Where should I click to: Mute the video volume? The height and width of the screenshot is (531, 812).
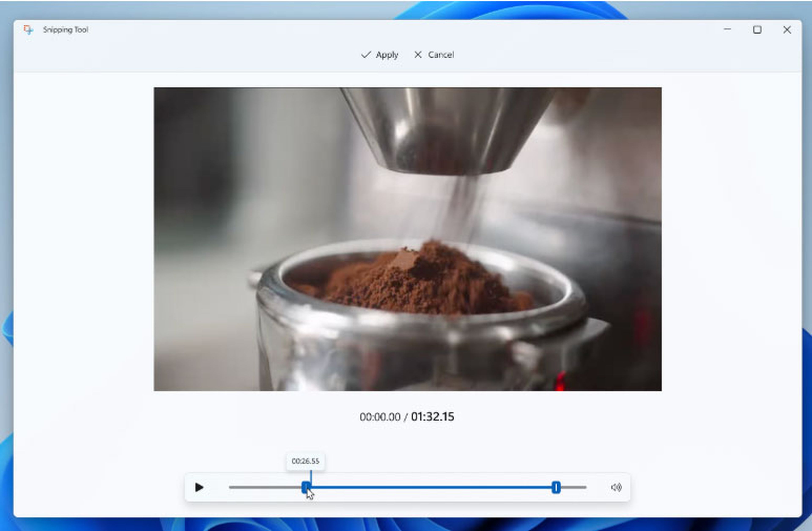(x=616, y=487)
